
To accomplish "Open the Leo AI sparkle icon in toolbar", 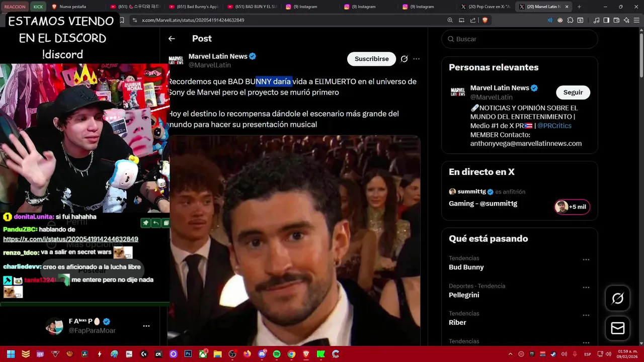I will coord(626,20).
